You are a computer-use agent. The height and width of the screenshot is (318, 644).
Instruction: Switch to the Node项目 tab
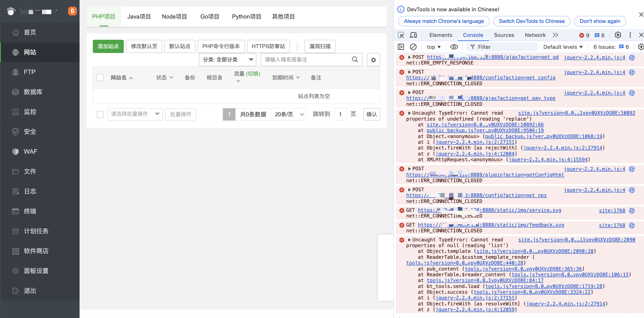[175, 17]
